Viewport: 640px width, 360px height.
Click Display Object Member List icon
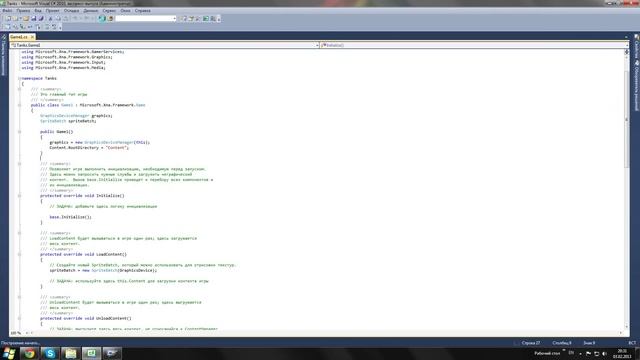[8, 27]
